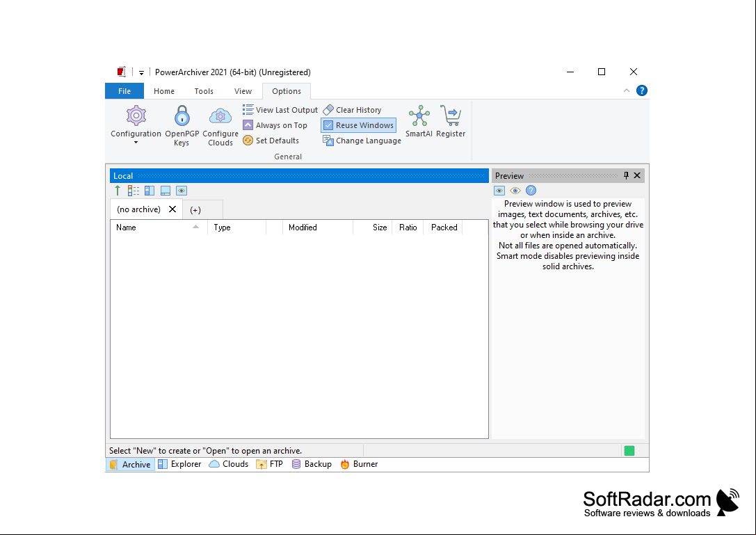The width and height of the screenshot is (756, 535).
Task: Maximize the PowerArchiver window
Action: pyautogui.click(x=602, y=72)
